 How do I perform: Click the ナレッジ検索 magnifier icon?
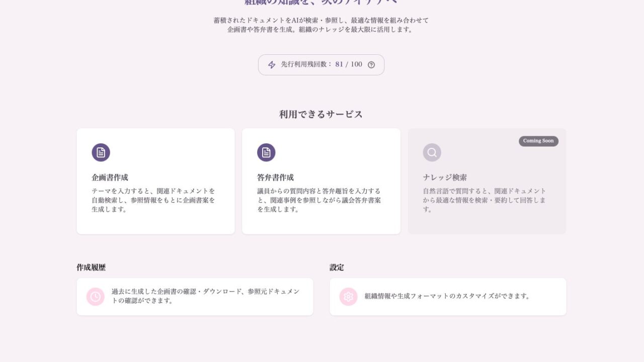tap(432, 152)
